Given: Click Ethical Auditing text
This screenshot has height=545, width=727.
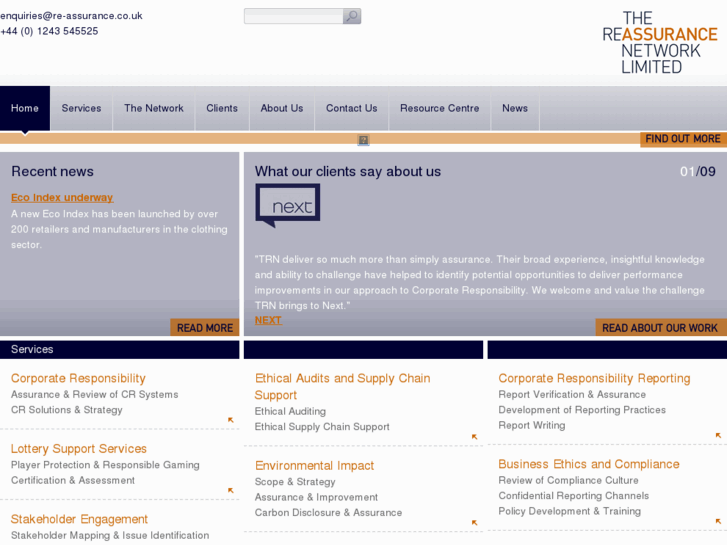Looking at the screenshot, I should click(290, 411).
